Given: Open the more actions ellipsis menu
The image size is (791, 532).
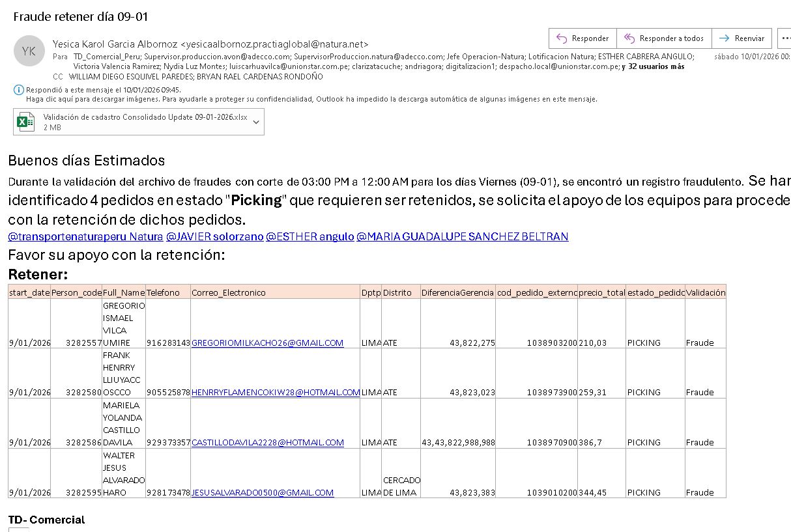Looking at the screenshot, I should (784, 38).
